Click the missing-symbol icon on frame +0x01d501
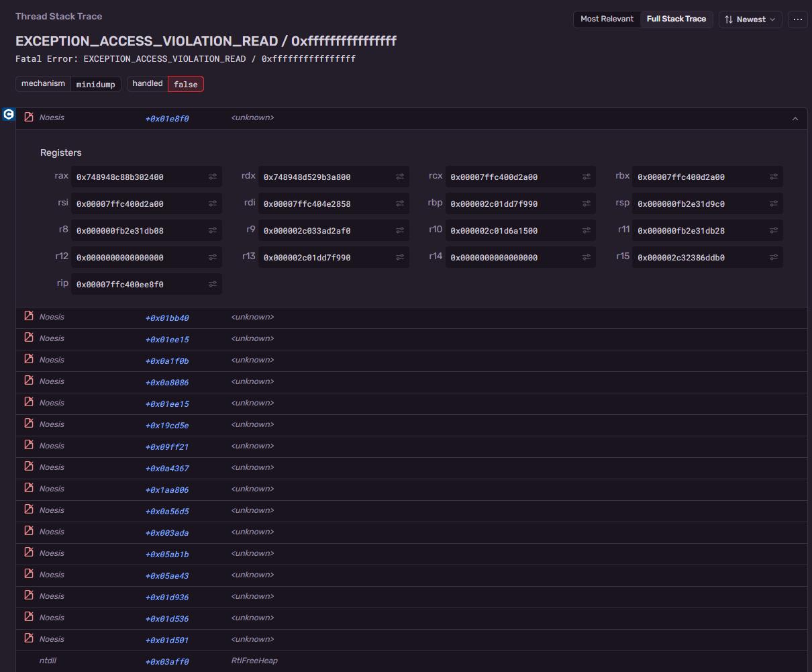 point(29,638)
